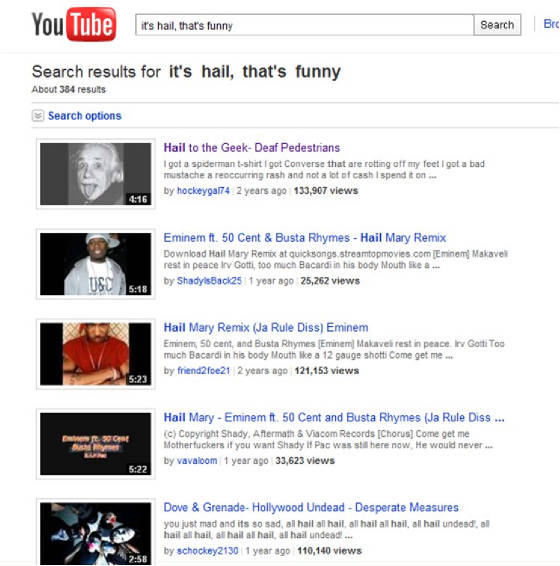Viewport: 560px width, 566px height.
Task: Focus the search query text field
Action: (x=304, y=25)
